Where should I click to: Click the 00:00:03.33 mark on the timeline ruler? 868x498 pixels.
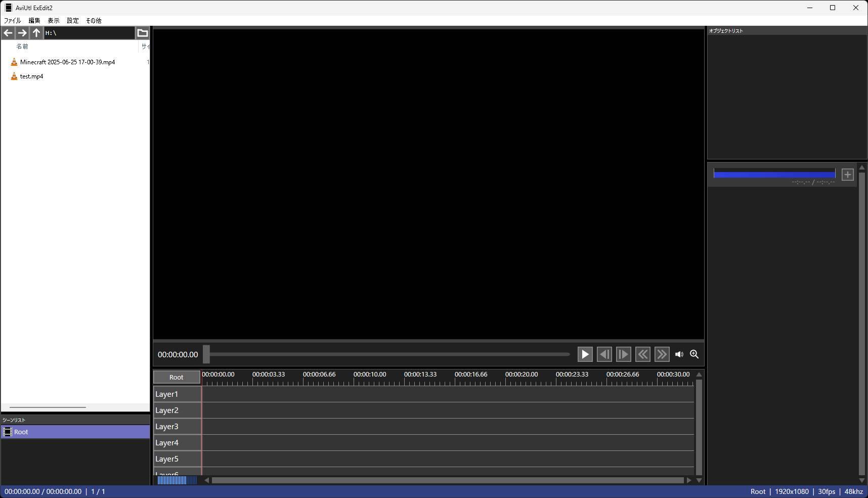pyautogui.click(x=269, y=375)
